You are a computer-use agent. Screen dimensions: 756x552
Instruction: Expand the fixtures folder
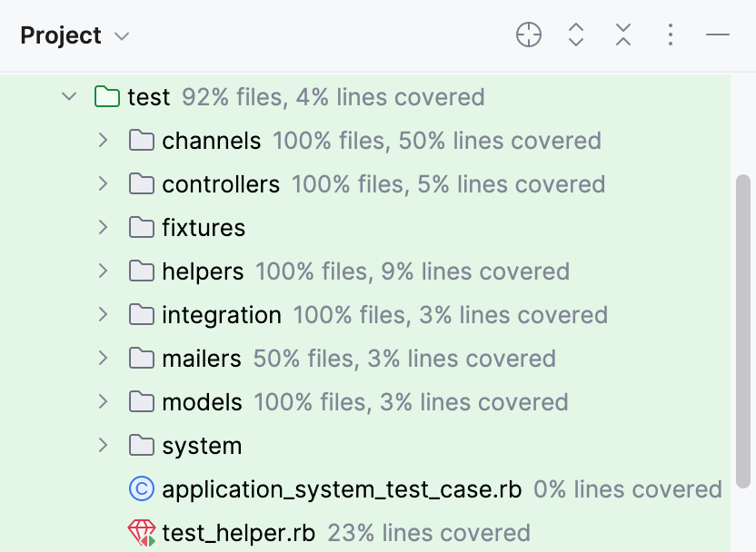102,227
